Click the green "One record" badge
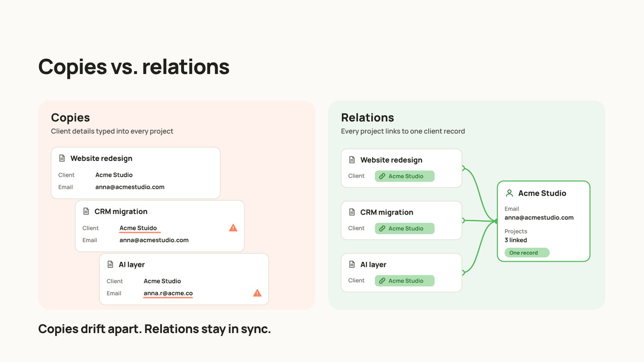Screen dimensions: 644x362 (x=527, y=253)
